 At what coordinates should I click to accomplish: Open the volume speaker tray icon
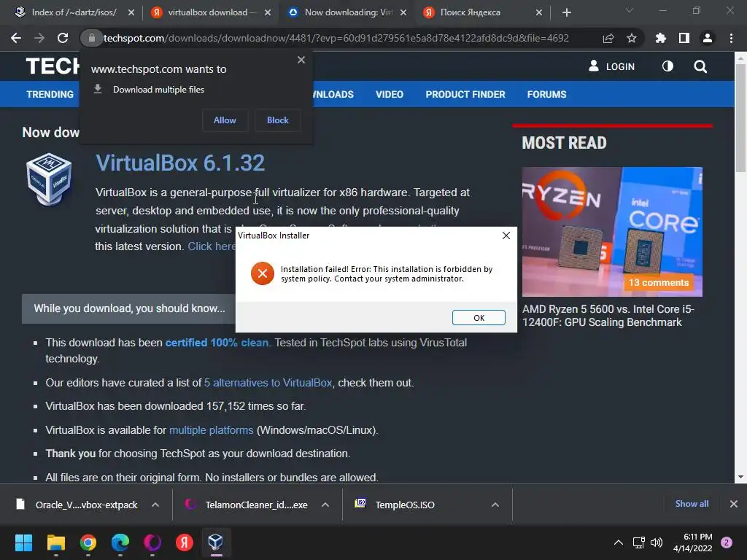[x=657, y=542]
